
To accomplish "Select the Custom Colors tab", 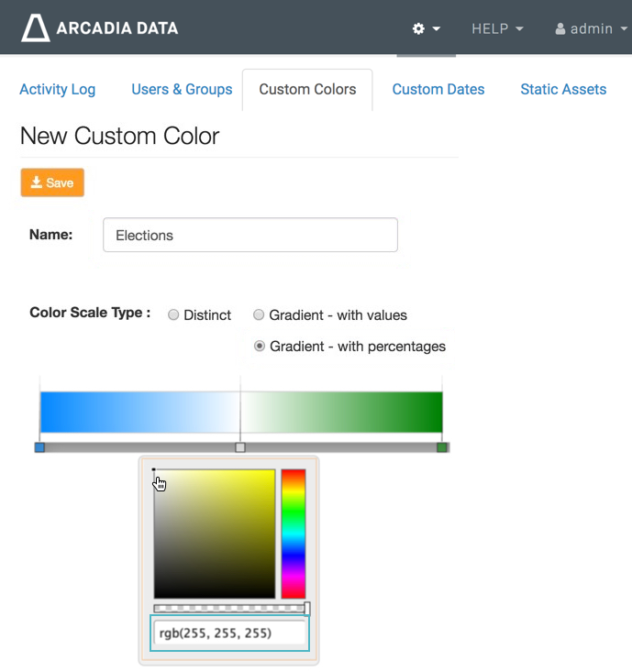I will [x=307, y=89].
